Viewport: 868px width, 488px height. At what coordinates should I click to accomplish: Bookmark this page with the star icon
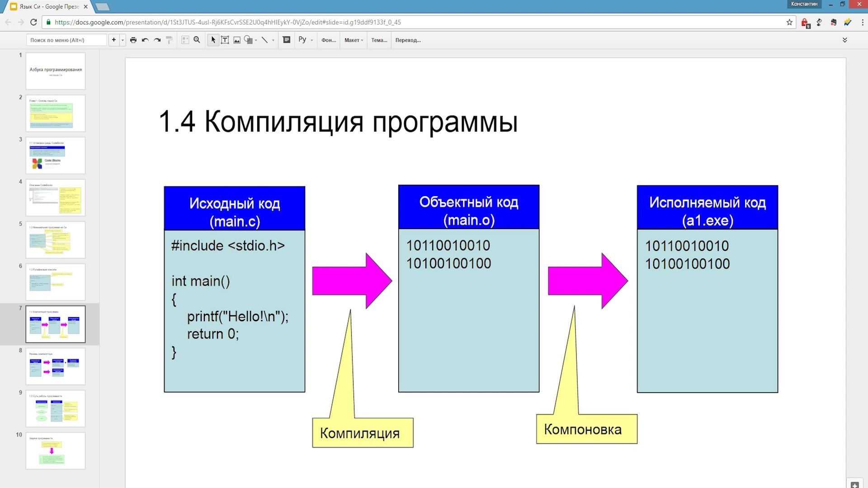(x=789, y=22)
